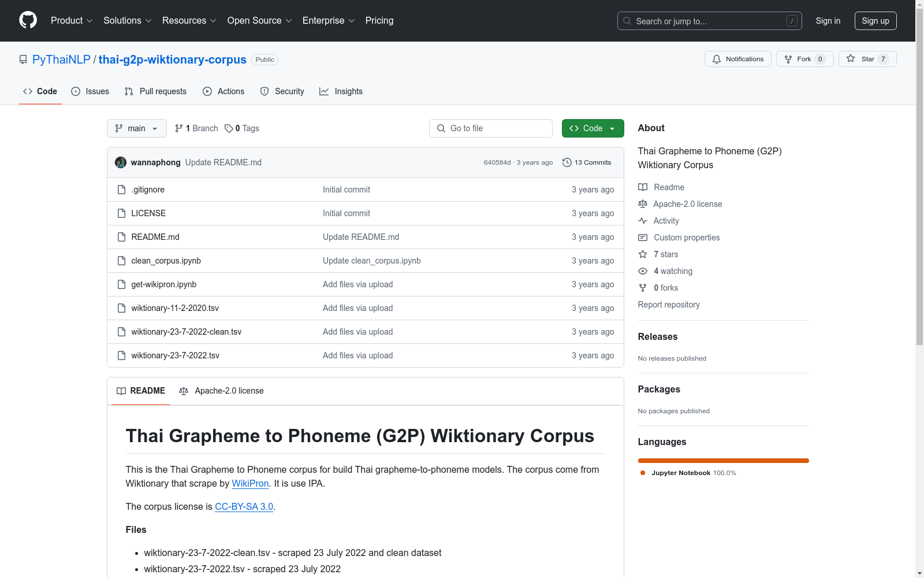Click the file icon next to LICENSE
This screenshot has height=578, width=924.
click(x=121, y=213)
